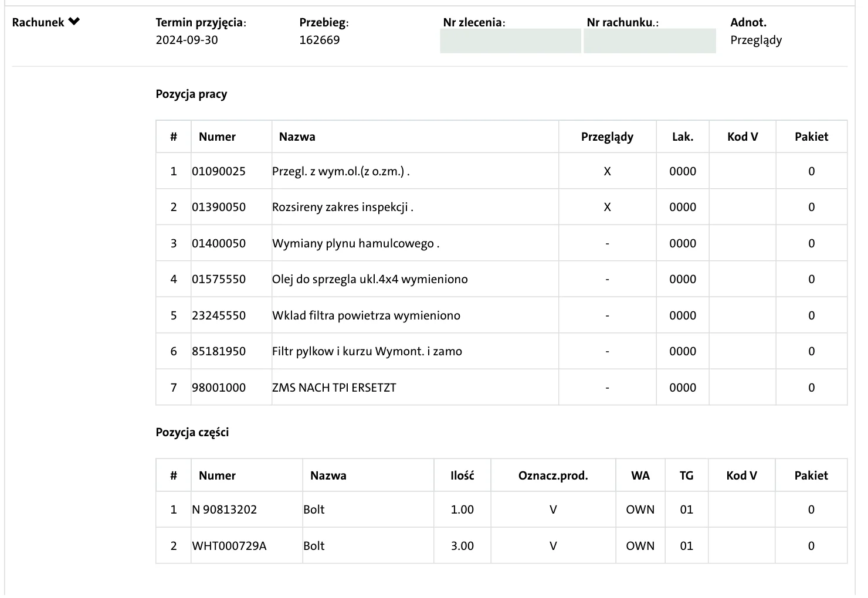Select mileage value 162669
Screen dimensions: 868x598
pos(320,40)
